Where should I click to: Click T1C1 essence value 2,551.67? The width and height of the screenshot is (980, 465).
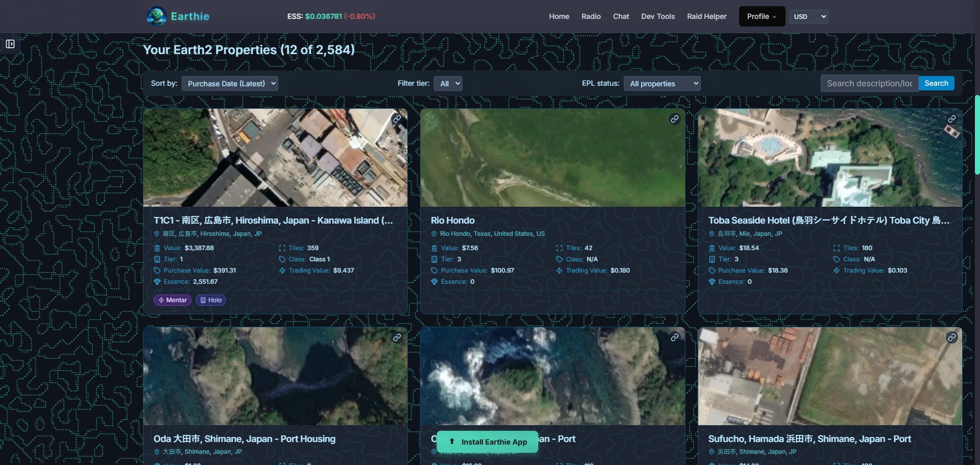click(205, 282)
